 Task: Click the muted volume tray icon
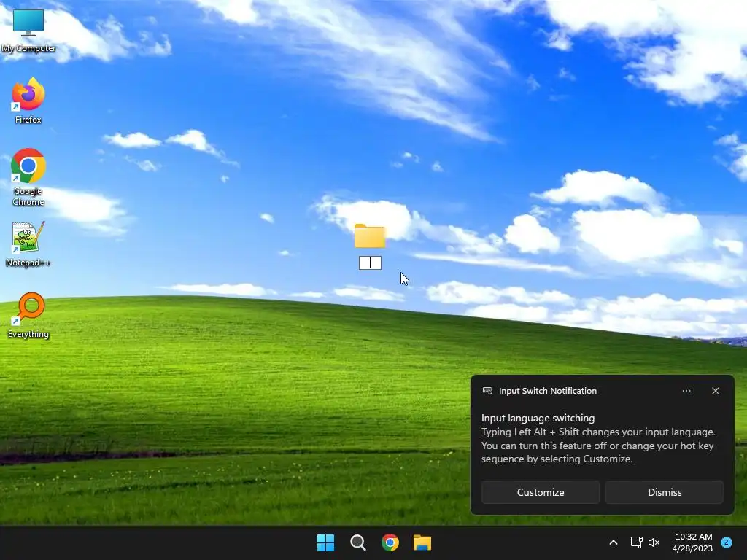pyautogui.click(x=654, y=542)
